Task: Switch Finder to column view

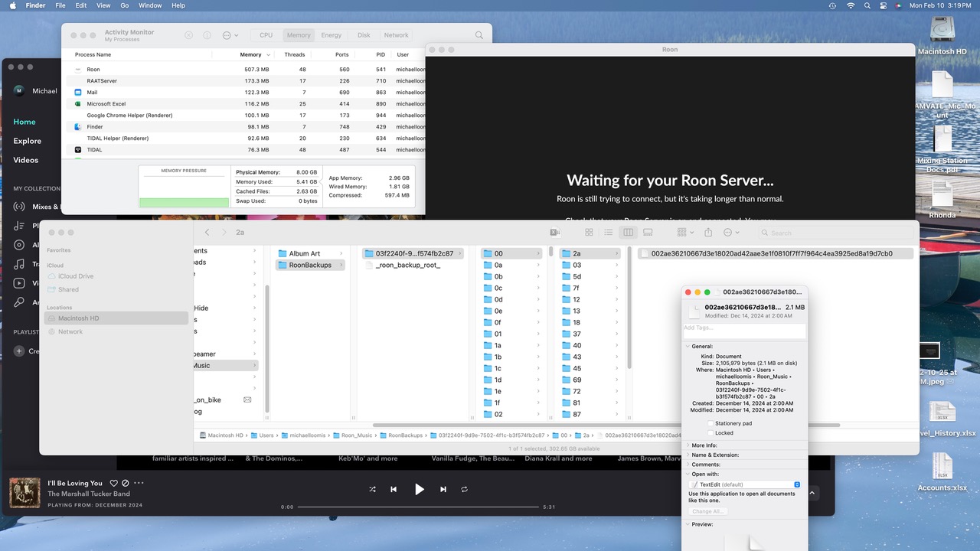Action: [628, 232]
